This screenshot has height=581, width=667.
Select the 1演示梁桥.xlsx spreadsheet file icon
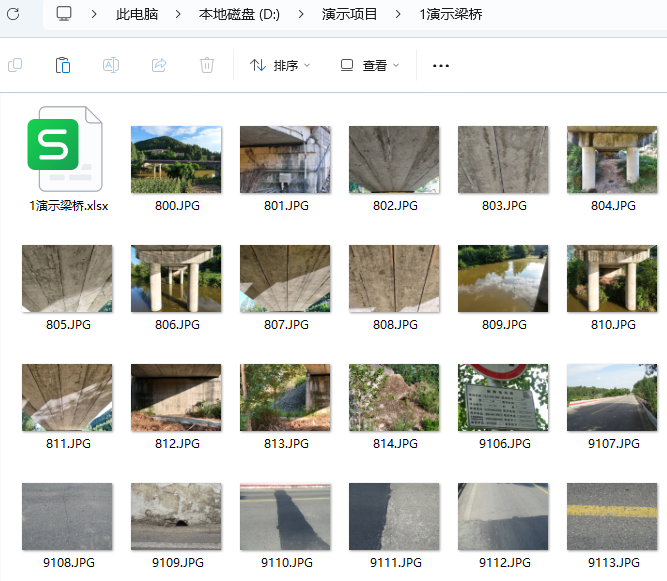[65, 149]
